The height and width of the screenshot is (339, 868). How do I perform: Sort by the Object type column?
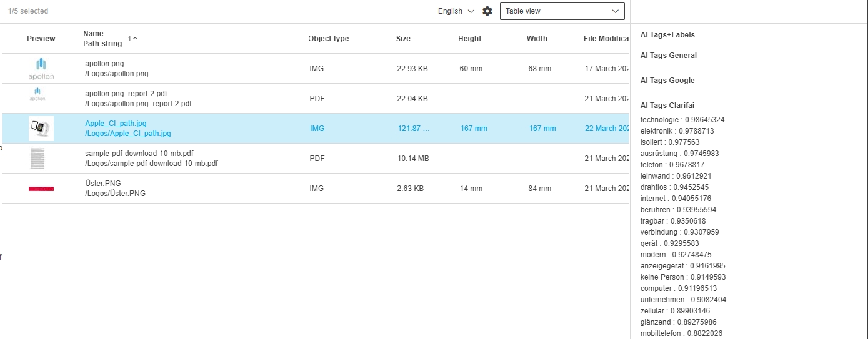pyautogui.click(x=328, y=39)
